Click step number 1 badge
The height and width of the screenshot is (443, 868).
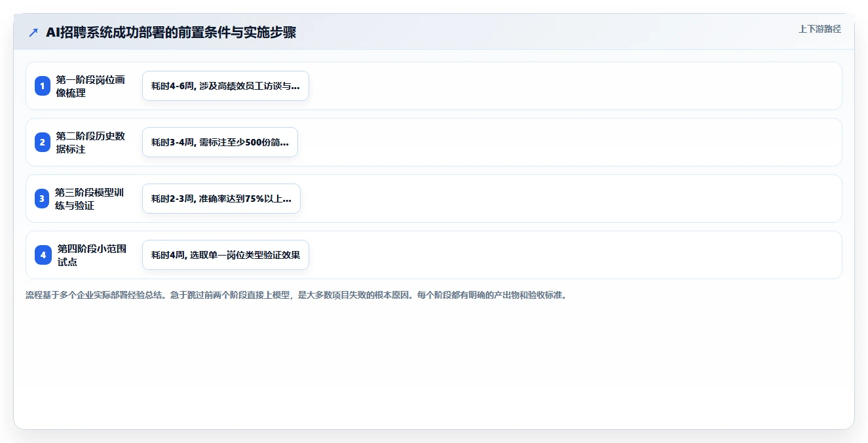pos(43,86)
